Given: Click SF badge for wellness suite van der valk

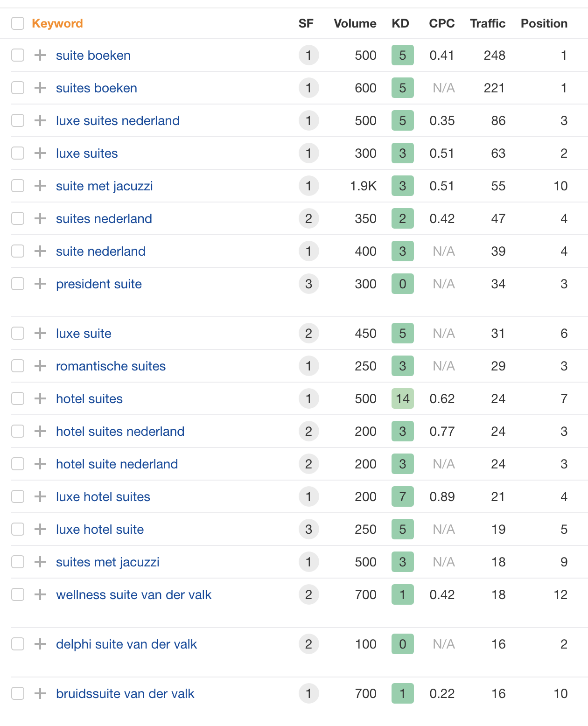Looking at the screenshot, I should pos(308,594).
